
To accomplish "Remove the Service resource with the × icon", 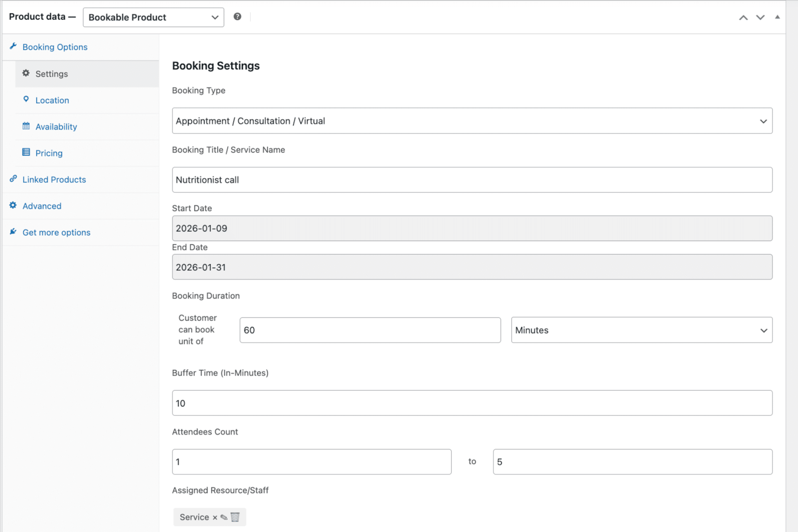I will coord(215,518).
